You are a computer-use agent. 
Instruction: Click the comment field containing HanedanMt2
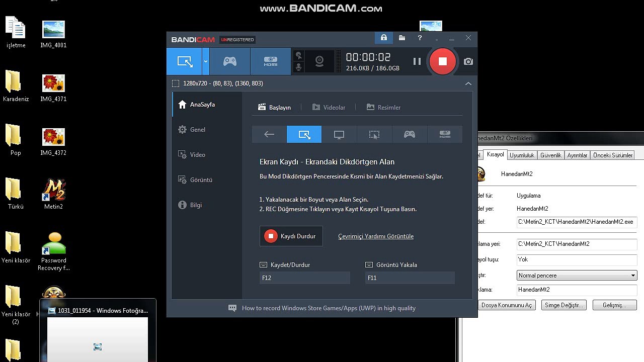point(577,290)
